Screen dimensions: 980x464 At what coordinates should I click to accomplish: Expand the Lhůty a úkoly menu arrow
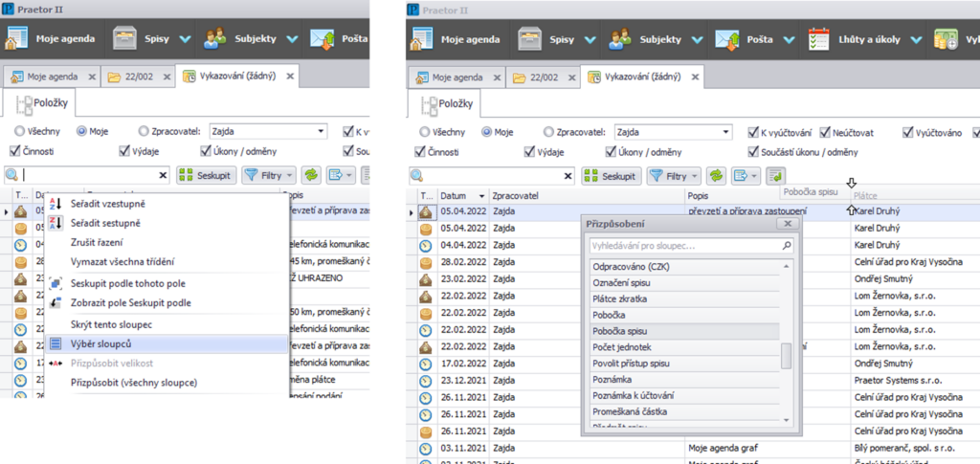click(x=916, y=40)
